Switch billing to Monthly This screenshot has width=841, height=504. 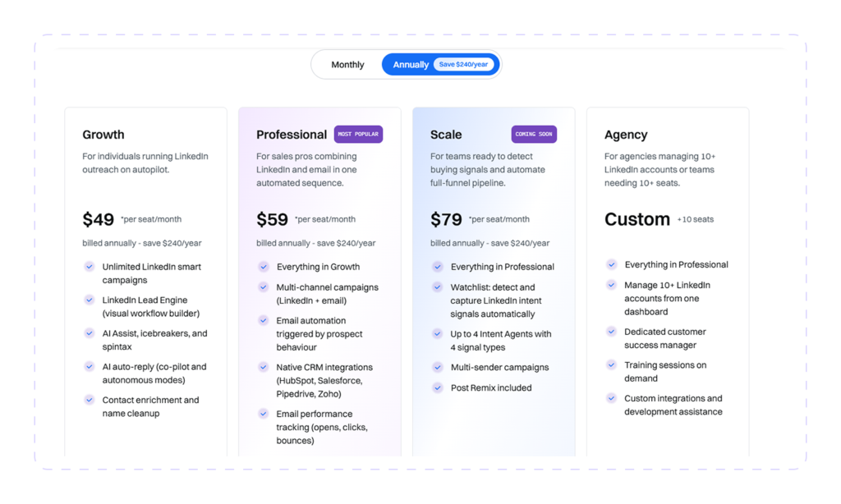tap(347, 64)
